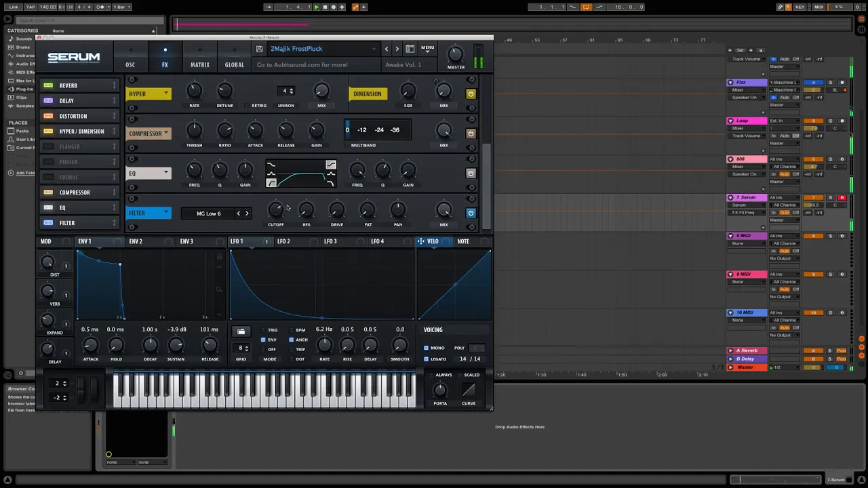Toggle Follow playback arrow in transport
The image size is (868, 488).
[269, 7]
